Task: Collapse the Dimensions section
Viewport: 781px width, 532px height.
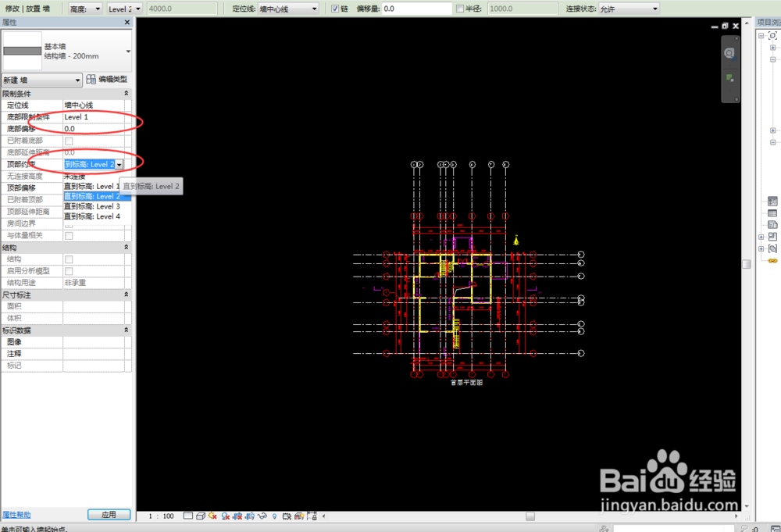Action: (x=126, y=295)
